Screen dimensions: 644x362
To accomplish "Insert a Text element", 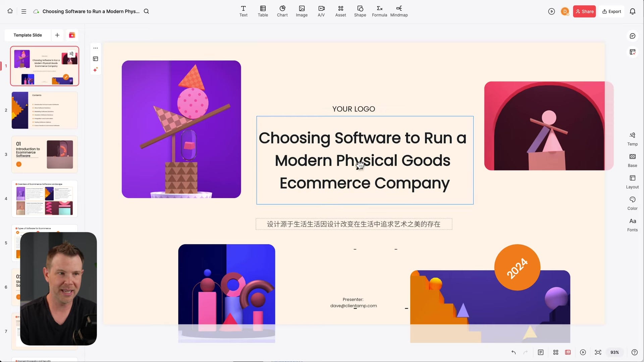I will point(244,11).
